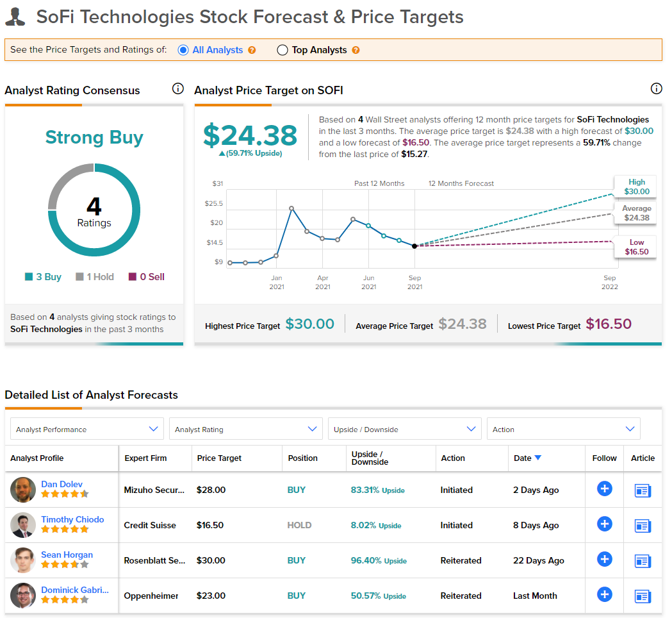672x618 pixels.
Task: Open Timothy Chiodo analyst profile link
Action: (x=72, y=519)
